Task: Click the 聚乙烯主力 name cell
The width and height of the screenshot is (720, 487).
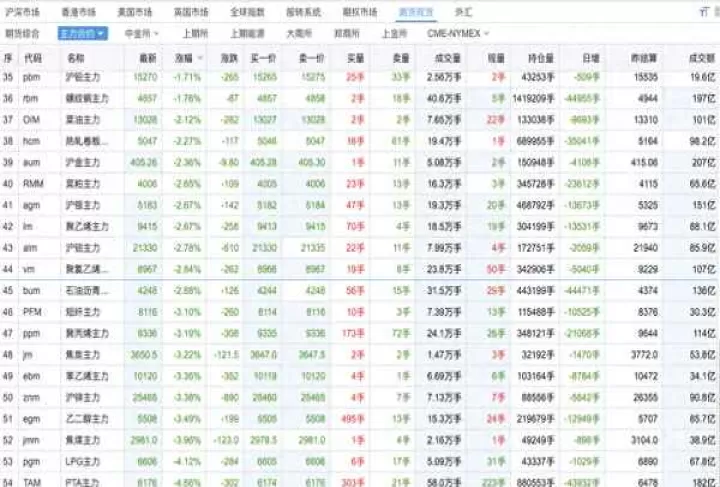Action: 87,226
